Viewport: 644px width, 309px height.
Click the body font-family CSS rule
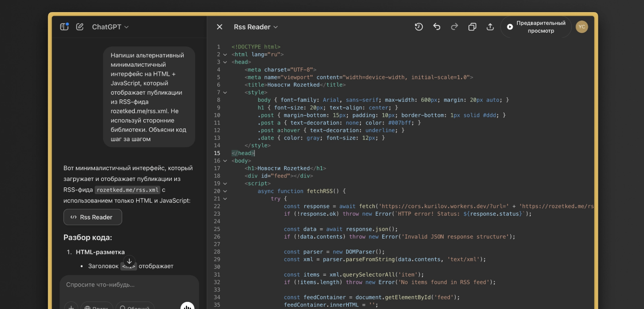[383, 100]
